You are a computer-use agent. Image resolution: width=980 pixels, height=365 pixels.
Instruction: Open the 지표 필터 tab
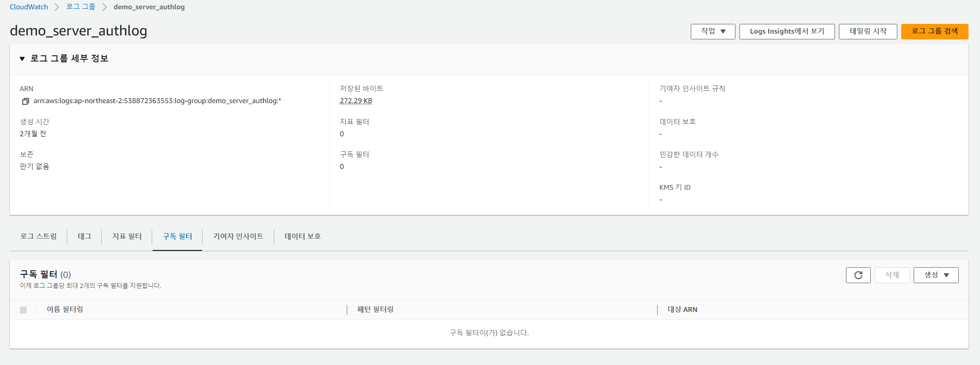coord(127,236)
